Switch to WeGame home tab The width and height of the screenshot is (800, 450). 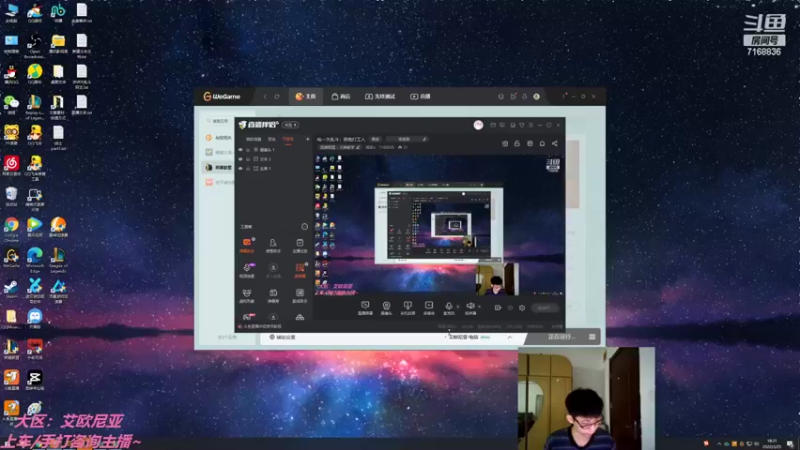(x=306, y=96)
